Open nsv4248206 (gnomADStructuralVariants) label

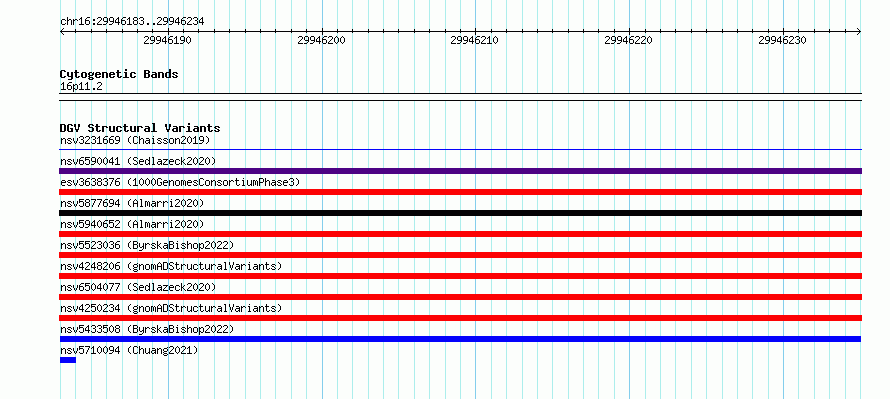171,266
